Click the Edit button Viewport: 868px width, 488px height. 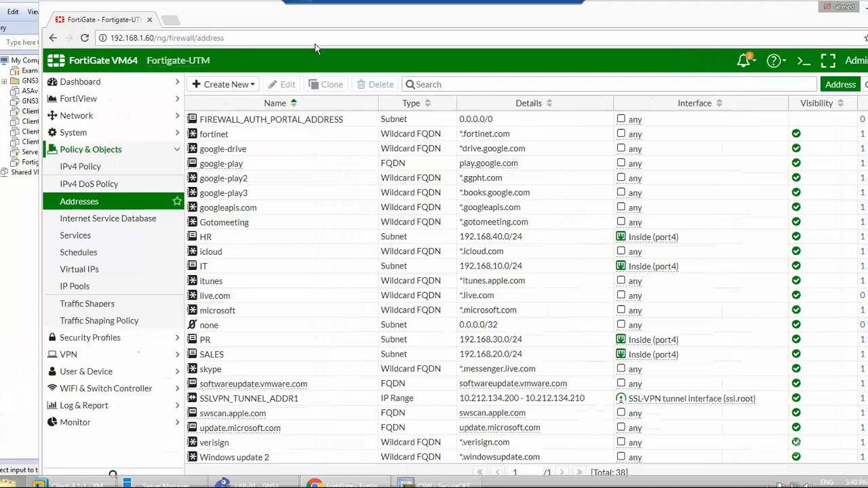(281, 84)
